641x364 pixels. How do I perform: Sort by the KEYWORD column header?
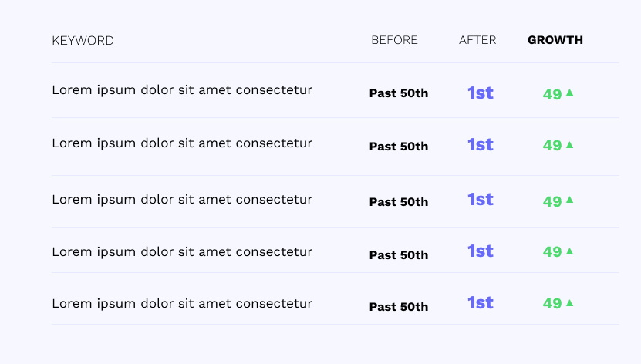click(83, 41)
